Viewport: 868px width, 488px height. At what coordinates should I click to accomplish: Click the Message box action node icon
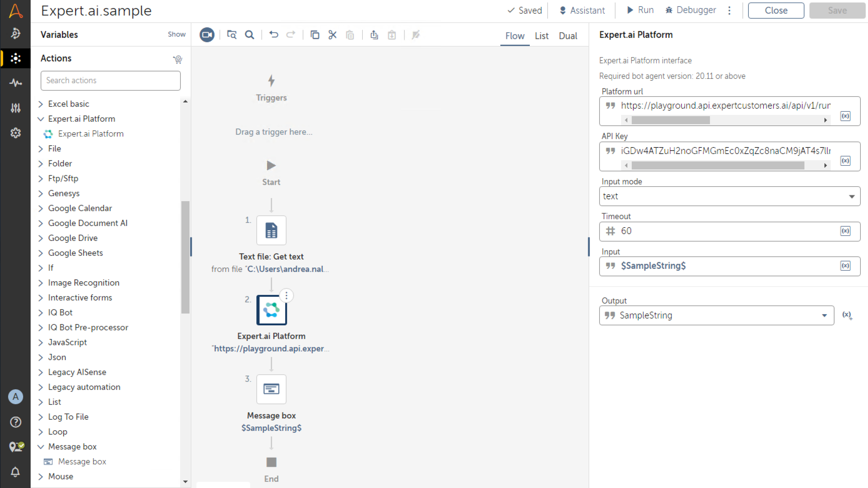(271, 389)
